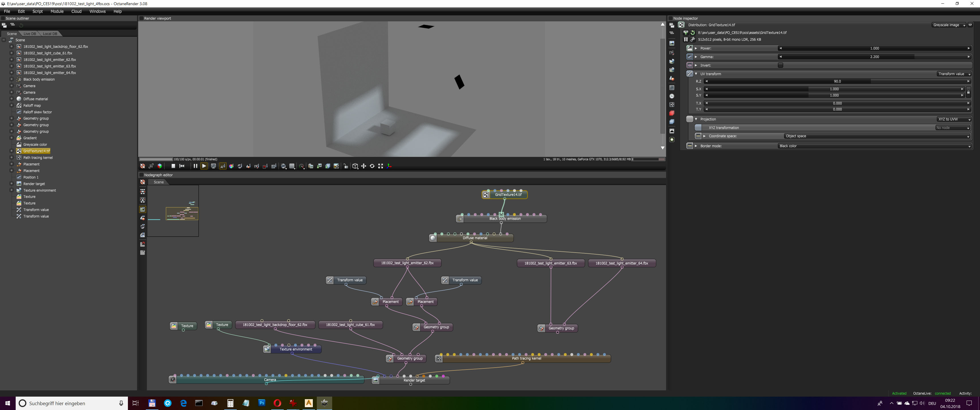The image size is (980, 410).
Task: Toggle the world axis gizmo icon
Action: point(389,166)
